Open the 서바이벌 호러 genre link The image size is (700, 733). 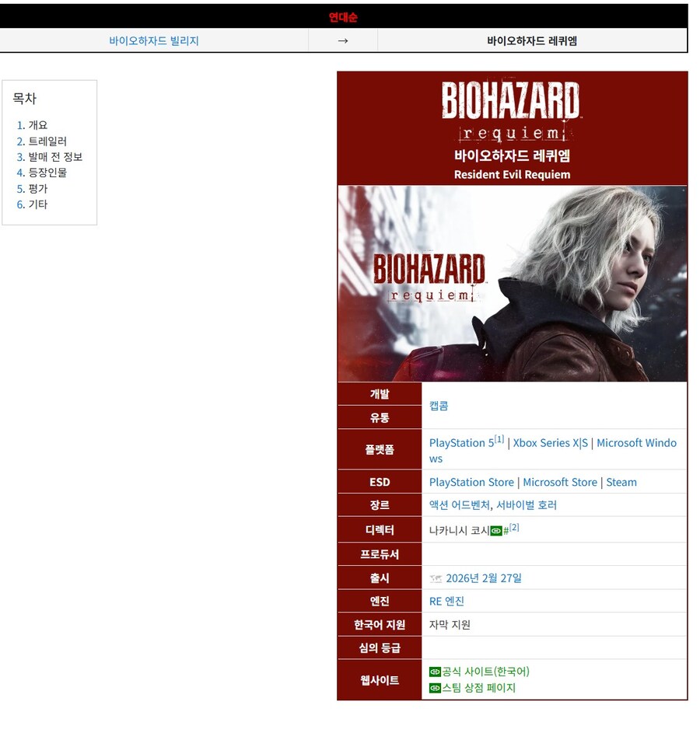coord(527,505)
